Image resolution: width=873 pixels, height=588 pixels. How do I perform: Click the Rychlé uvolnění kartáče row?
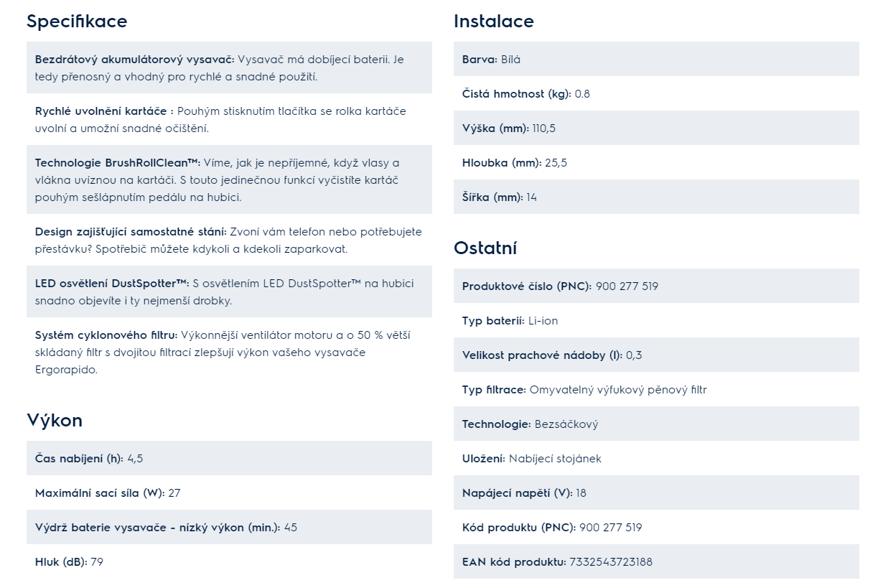pos(229,119)
